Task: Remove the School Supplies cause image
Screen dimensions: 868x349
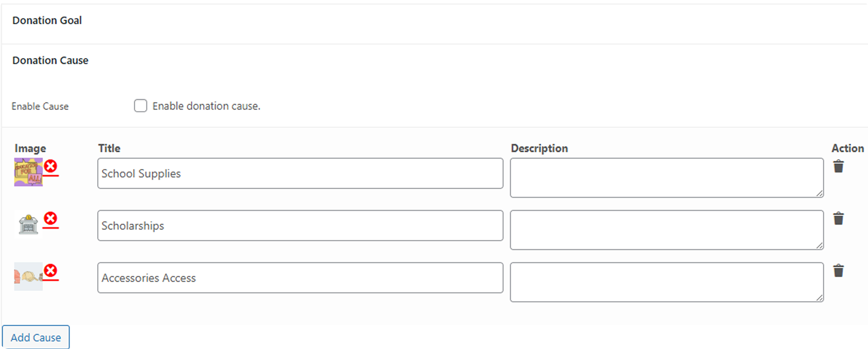Action: pos(50,167)
